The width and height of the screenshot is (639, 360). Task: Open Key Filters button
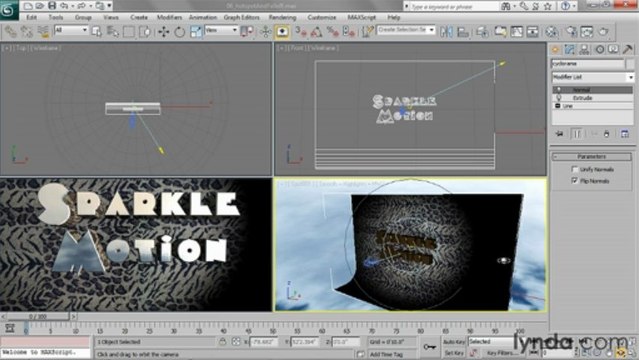pos(502,353)
